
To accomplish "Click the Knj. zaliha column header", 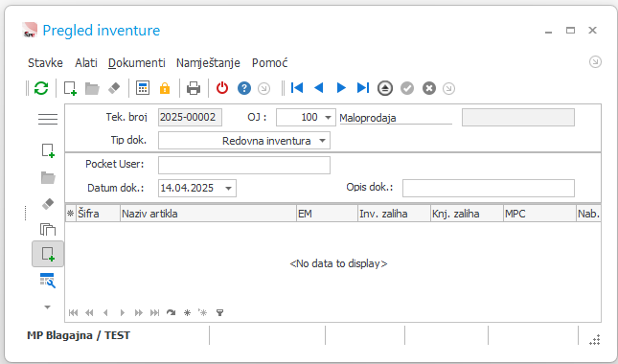I will tap(467, 214).
